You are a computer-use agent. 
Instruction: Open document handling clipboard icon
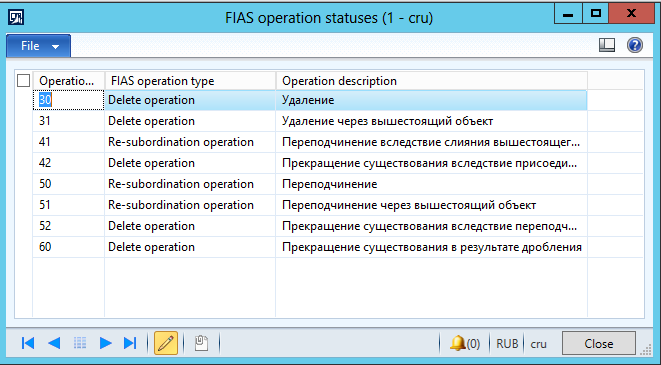[202, 343]
